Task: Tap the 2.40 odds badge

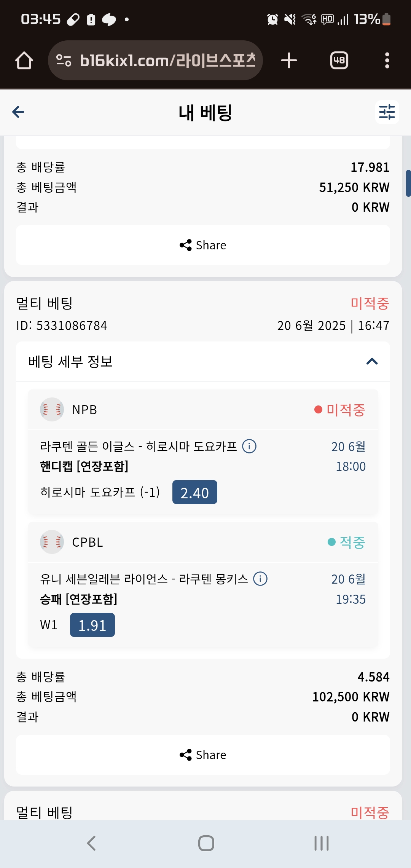Action: click(194, 492)
